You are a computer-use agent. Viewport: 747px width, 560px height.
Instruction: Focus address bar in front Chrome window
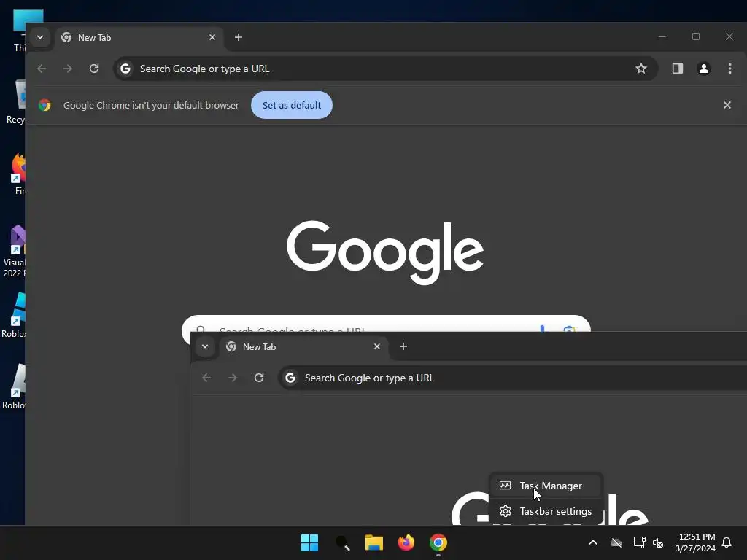tap(513, 378)
